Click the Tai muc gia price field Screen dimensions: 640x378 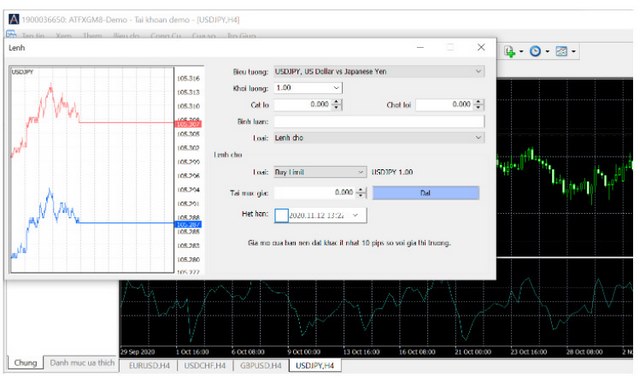tap(314, 193)
